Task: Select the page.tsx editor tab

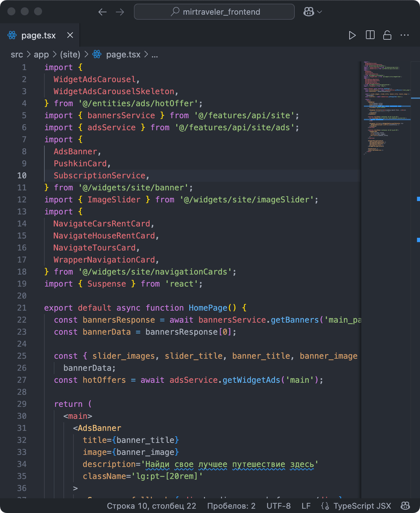Action: tap(38, 35)
